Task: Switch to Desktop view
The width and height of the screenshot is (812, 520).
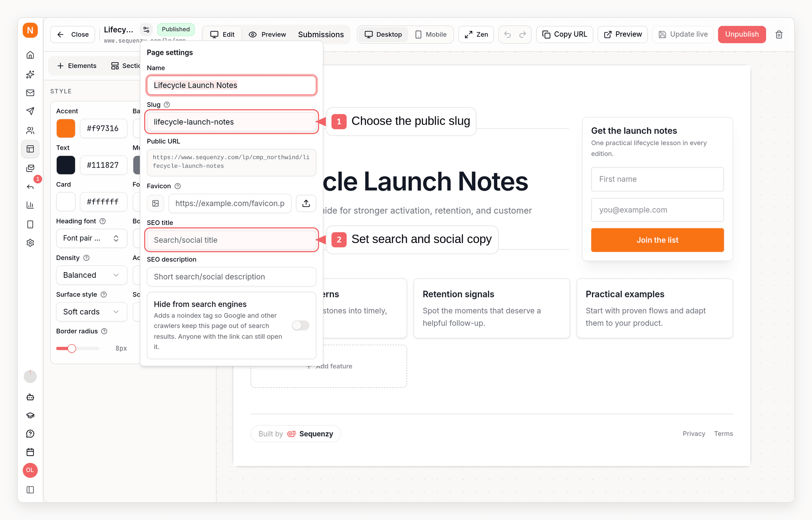Action: pyautogui.click(x=383, y=34)
